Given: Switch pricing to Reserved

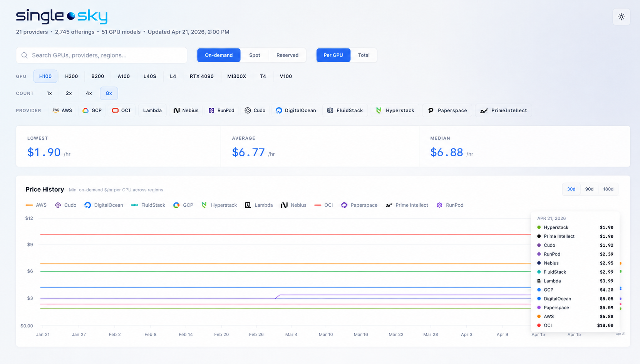Looking at the screenshot, I should (287, 55).
